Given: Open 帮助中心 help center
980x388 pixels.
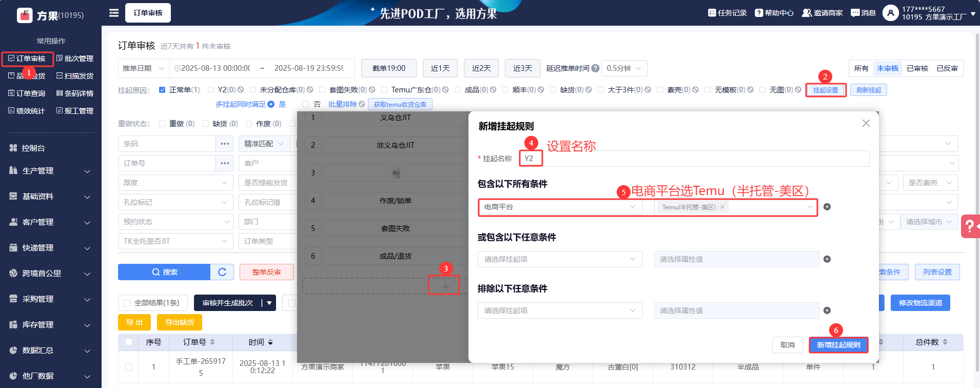Looking at the screenshot, I should pyautogui.click(x=774, y=13).
